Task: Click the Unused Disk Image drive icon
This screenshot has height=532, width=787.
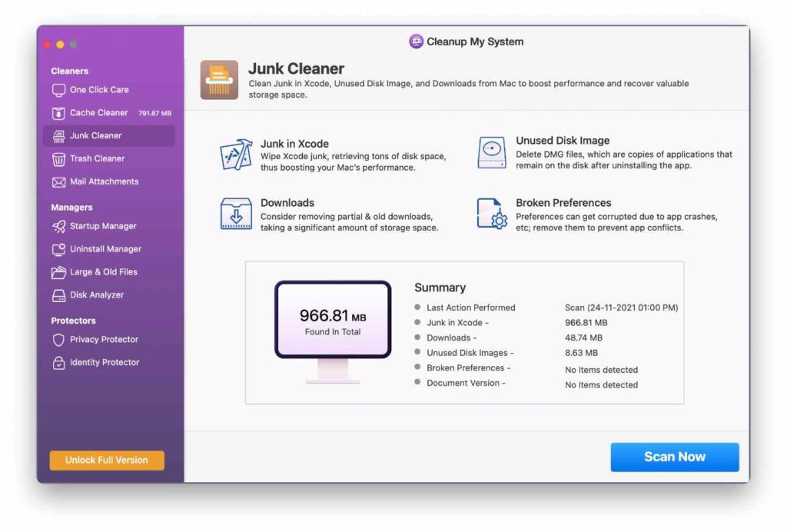Action: pos(491,152)
